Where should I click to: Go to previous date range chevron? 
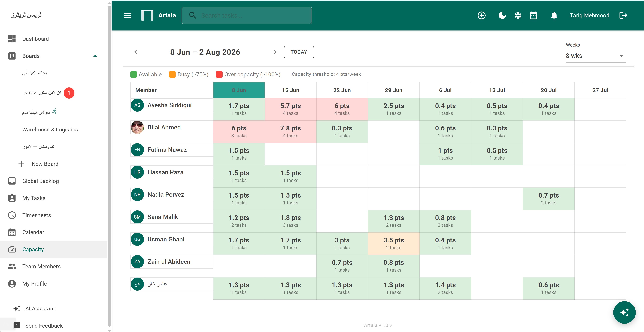[136, 52]
